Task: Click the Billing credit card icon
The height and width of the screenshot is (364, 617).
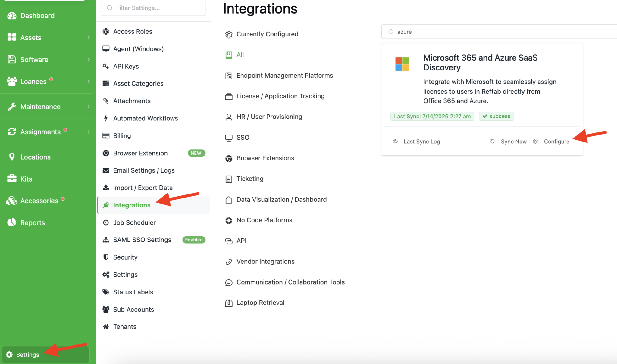Action: (106, 136)
